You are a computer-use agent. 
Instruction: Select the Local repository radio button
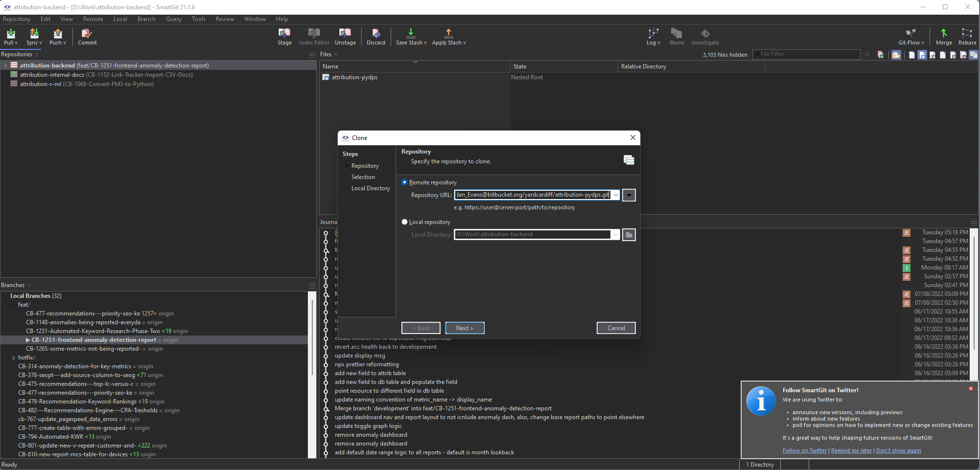[x=404, y=222]
